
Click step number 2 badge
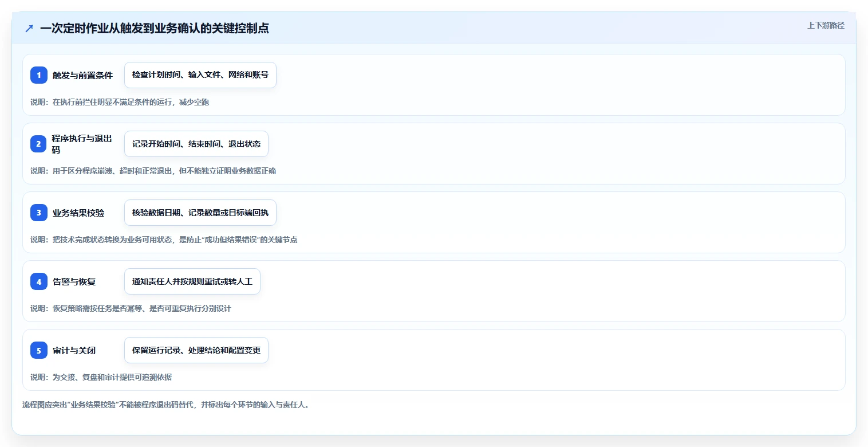click(39, 144)
